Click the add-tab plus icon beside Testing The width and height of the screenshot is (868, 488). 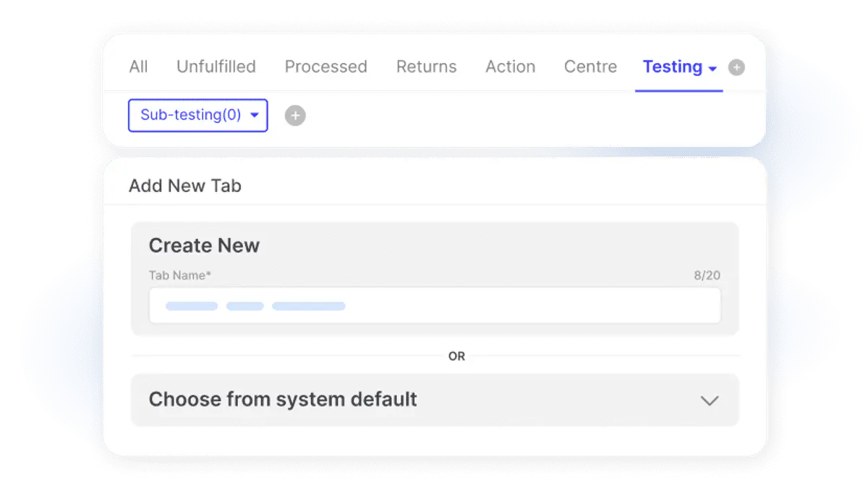pyautogui.click(x=736, y=67)
